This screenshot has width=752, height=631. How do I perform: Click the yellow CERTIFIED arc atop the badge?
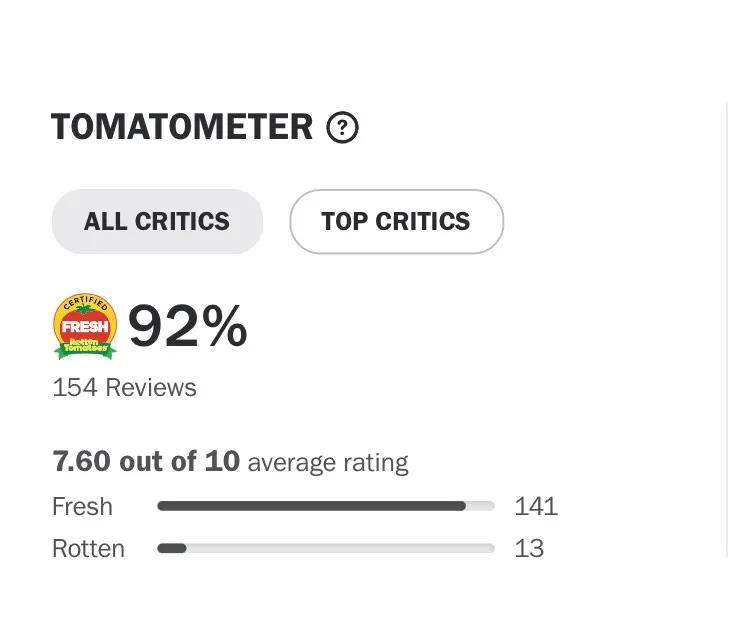tap(85, 302)
